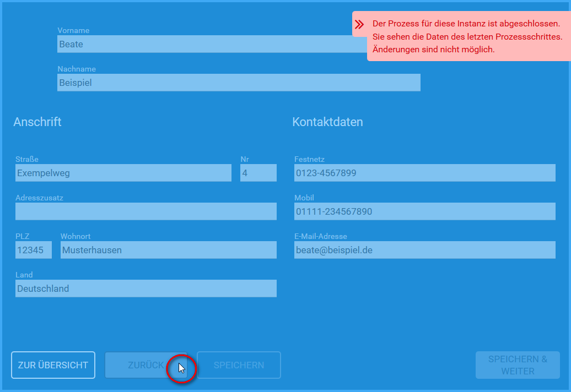
Task: Select the PLZ field showing 12345
Action: click(33, 250)
